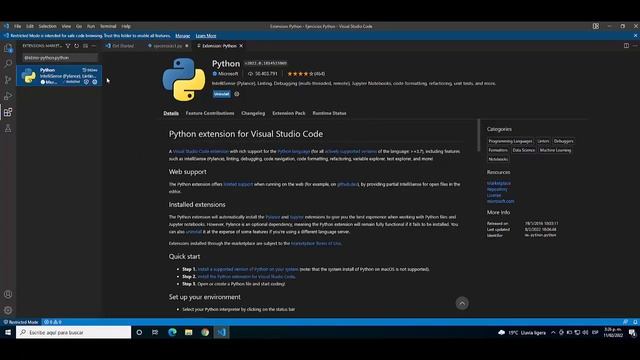
Task: Click the Learn More link in banner
Action: pos(206,36)
